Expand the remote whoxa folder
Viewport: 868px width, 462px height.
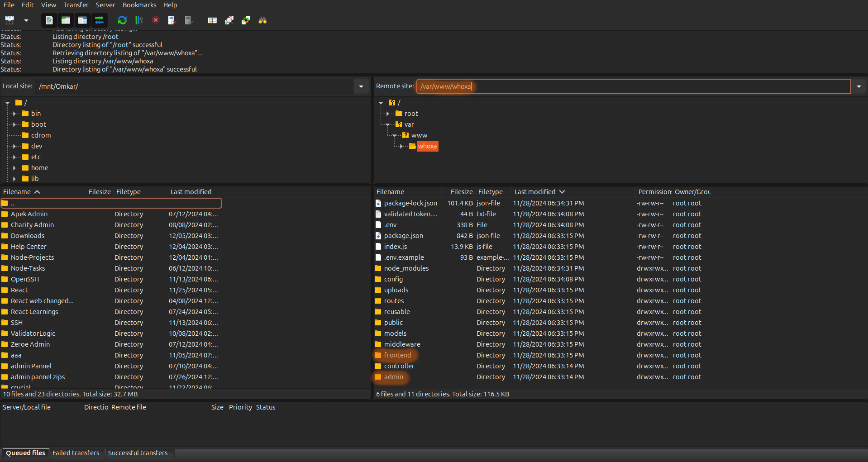[401, 146]
